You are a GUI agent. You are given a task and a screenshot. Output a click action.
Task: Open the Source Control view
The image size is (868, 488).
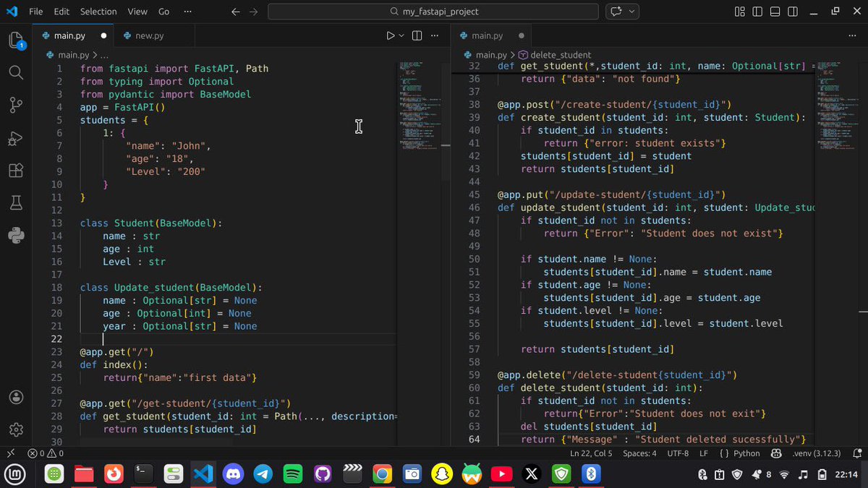tap(16, 106)
